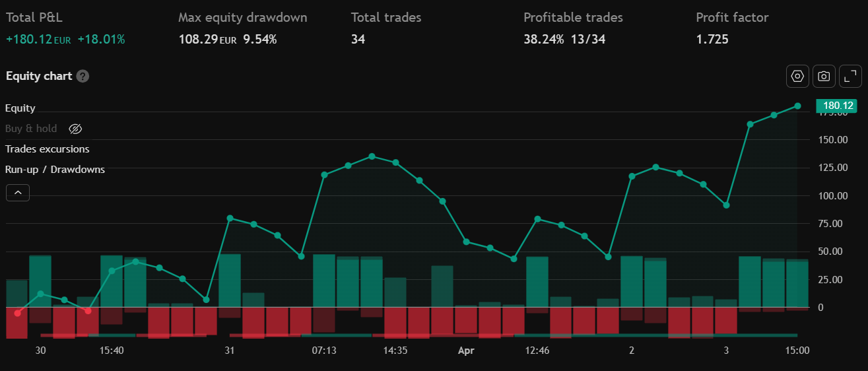Click the Apr label on the time axis
868x371 pixels.
(x=466, y=351)
